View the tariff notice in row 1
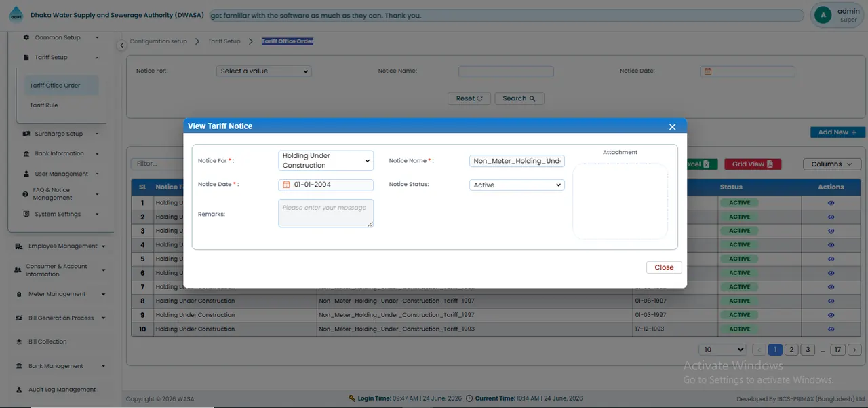Viewport: 868px width, 408px height. [x=831, y=203]
